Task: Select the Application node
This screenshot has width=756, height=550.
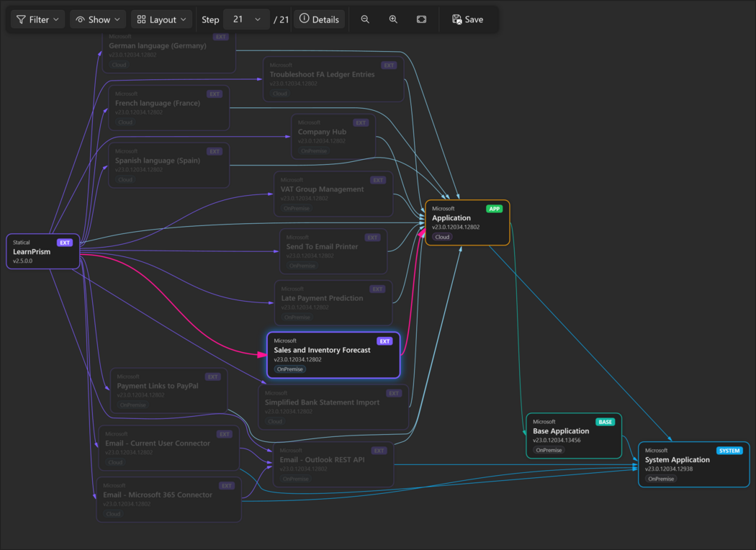Action: (x=467, y=222)
